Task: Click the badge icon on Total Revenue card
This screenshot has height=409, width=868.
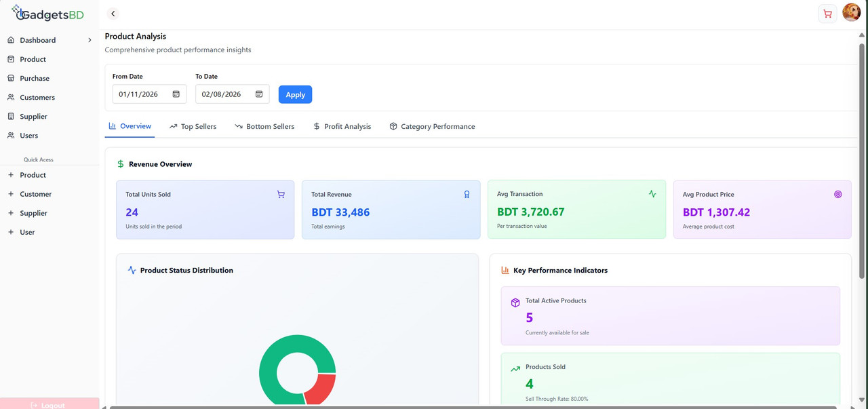Action: 467,194
